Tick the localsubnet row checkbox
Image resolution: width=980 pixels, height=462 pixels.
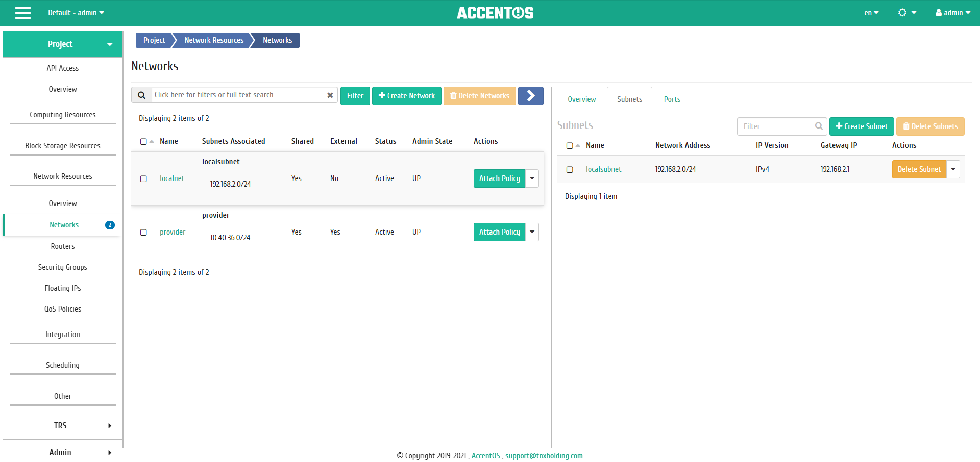point(570,170)
